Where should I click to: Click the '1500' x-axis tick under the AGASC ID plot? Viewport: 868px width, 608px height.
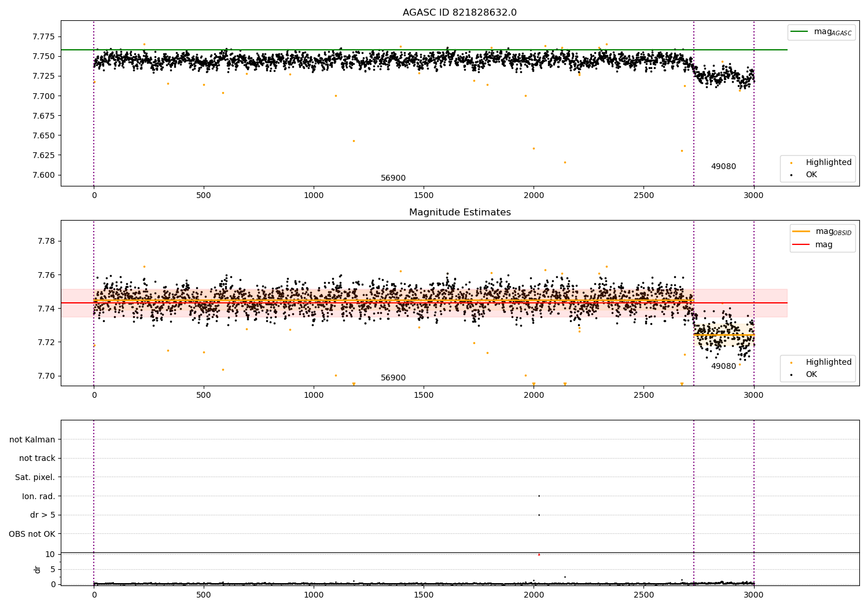424,196
